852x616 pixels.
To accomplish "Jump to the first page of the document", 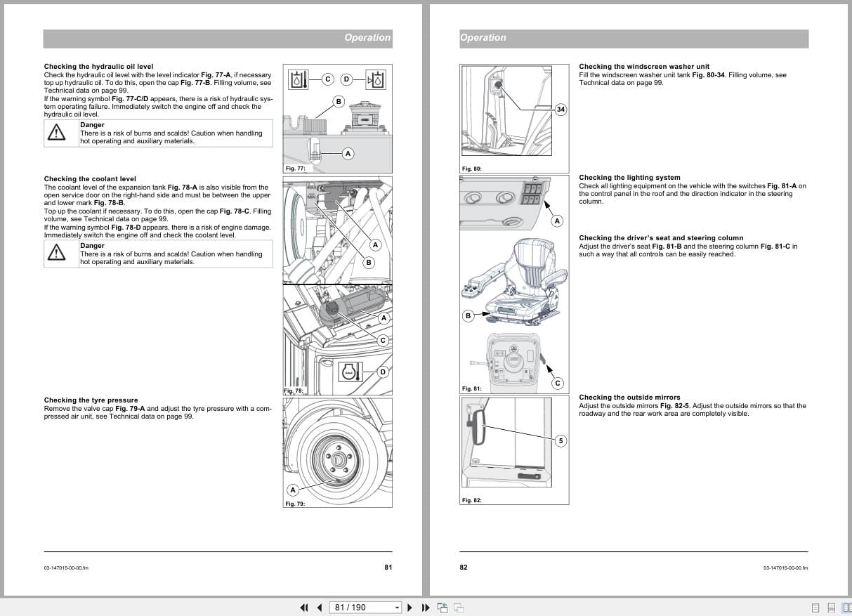I will [304, 607].
